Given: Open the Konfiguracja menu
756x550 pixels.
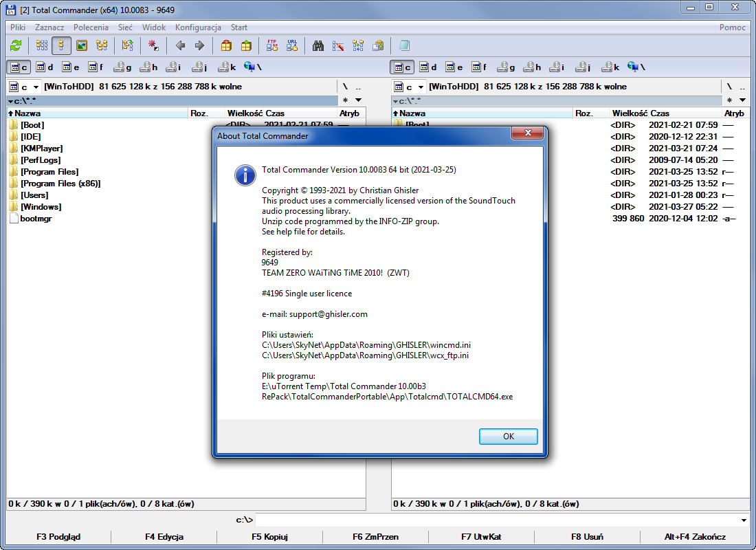Looking at the screenshot, I should click(198, 27).
